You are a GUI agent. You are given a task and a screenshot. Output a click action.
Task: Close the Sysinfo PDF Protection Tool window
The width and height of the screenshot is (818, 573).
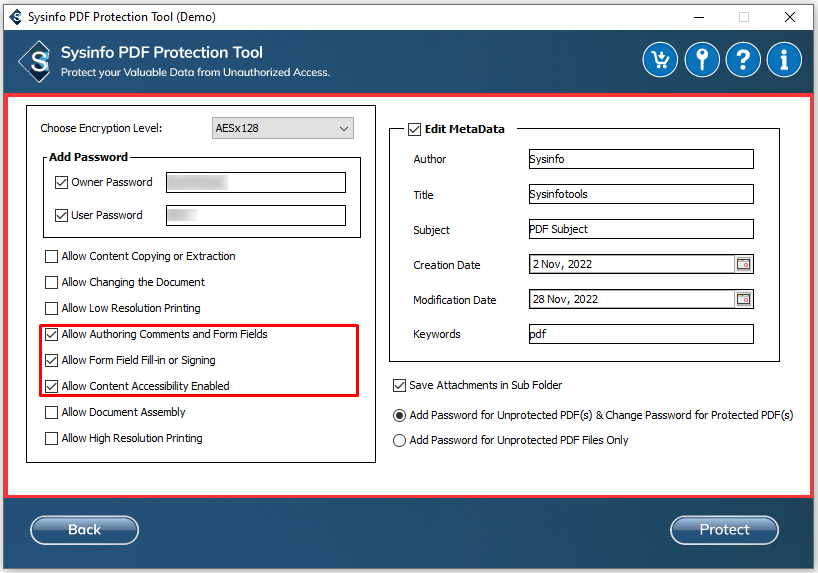pyautogui.click(x=790, y=17)
